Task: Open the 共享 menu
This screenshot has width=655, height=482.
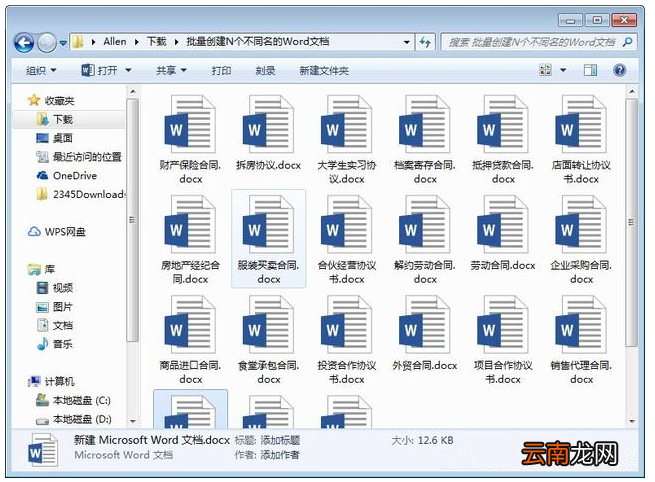Action: click(171, 71)
